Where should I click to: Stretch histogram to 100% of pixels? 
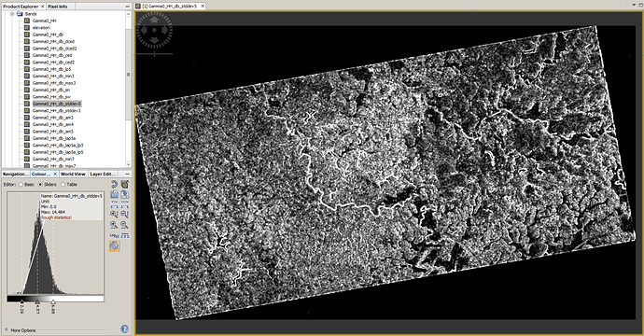point(124,203)
